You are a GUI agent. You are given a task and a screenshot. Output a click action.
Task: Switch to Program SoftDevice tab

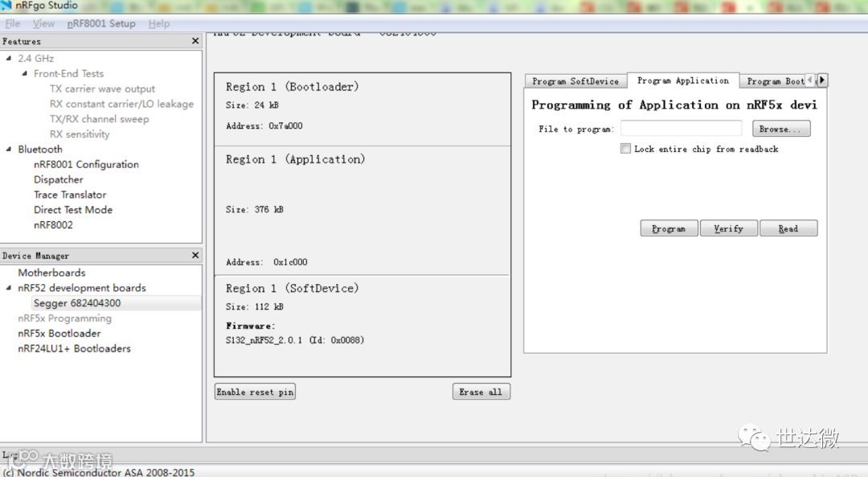pyautogui.click(x=575, y=81)
